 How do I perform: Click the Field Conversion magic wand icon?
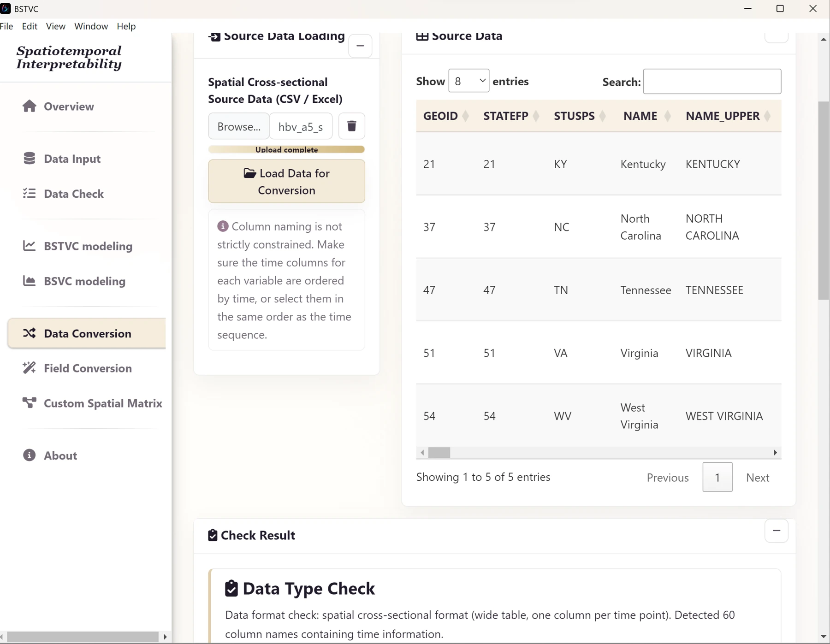pos(30,368)
